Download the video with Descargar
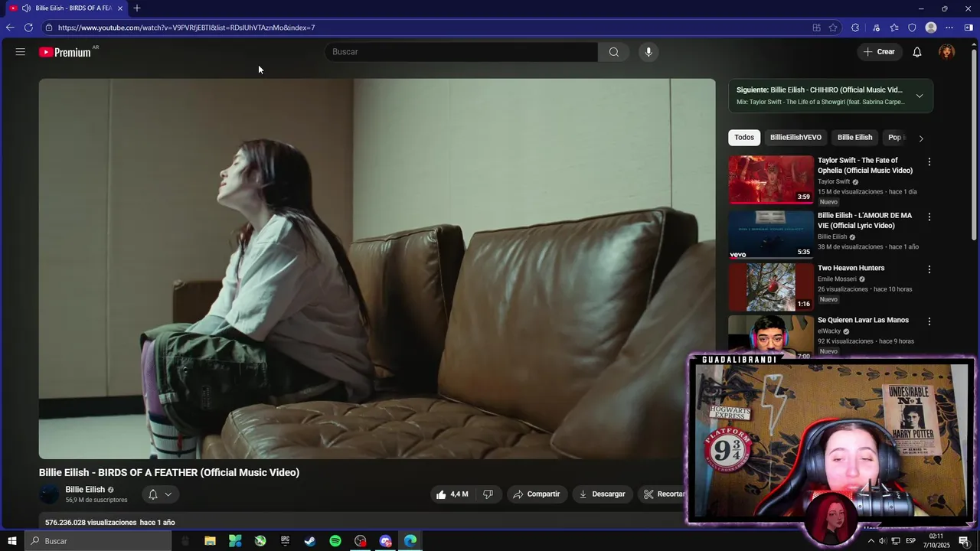Image resolution: width=980 pixels, height=551 pixels. 603,494
